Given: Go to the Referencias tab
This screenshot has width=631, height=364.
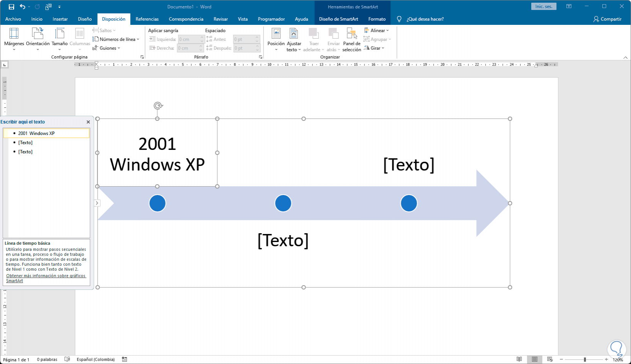Looking at the screenshot, I should pyautogui.click(x=147, y=19).
